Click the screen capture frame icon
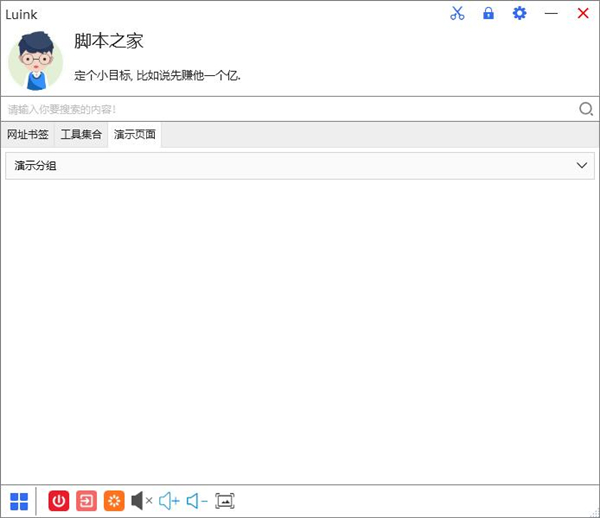The image size is (600, 518). coord(224,501)
